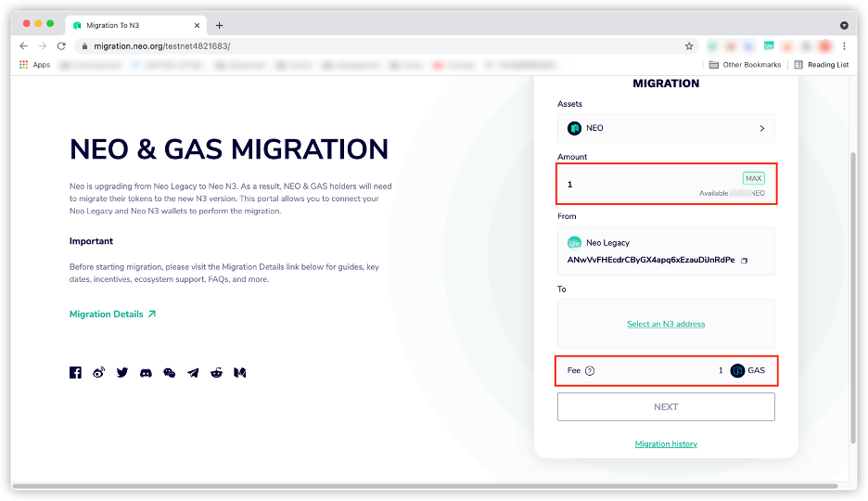This screenshot has width=868, height=501.
Task: Click the MAX amount button
Action: tap(753, 178)
